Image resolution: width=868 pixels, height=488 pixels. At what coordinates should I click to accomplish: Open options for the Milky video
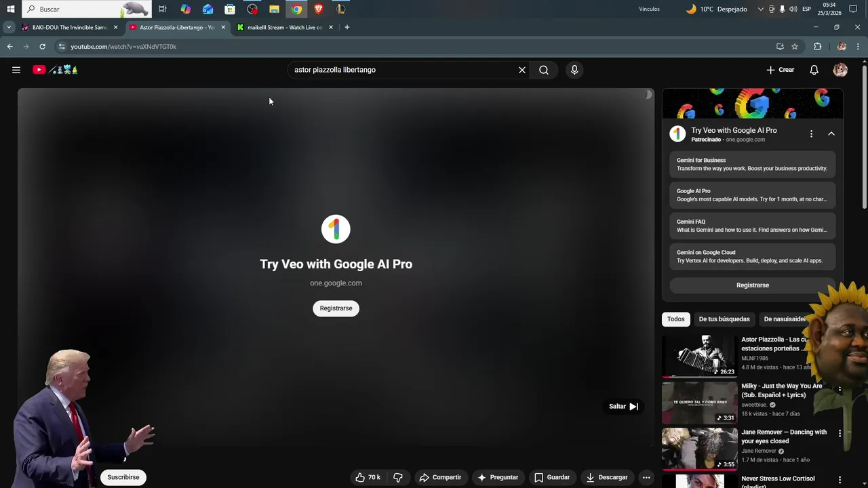click(x=840, y=390)
